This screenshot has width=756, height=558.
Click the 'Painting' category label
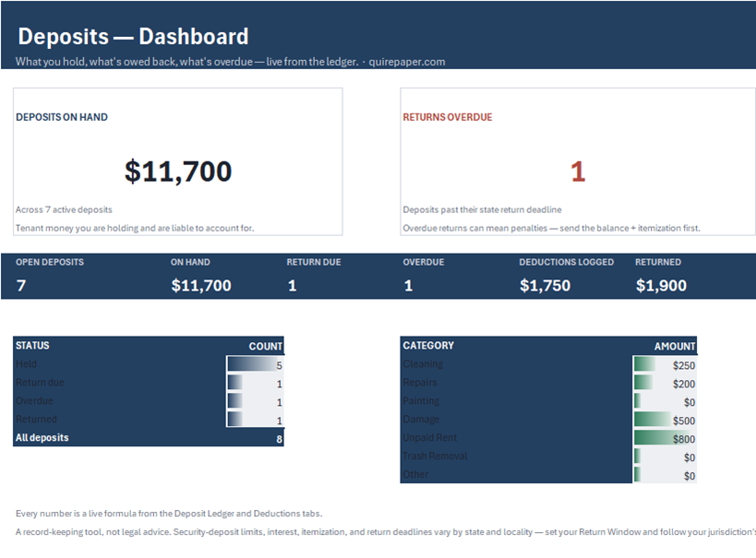coord(421,400)
